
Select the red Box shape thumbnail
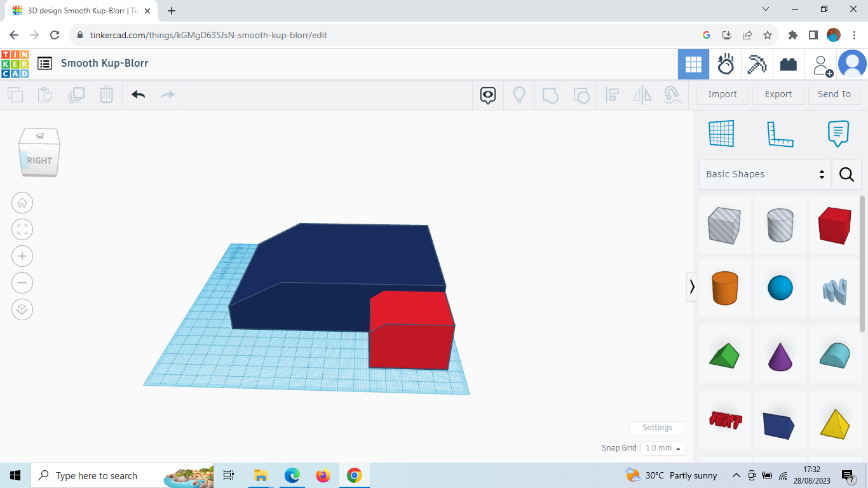[834, 225]
